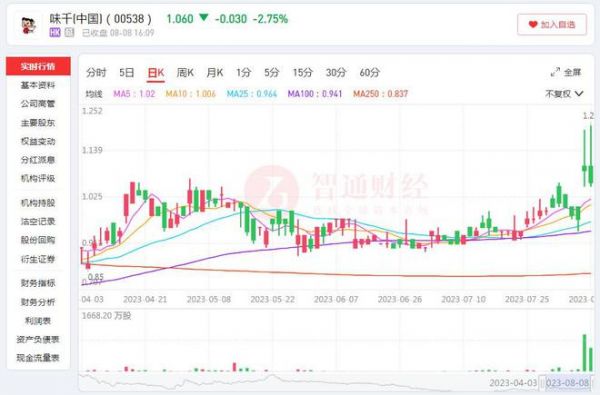The image size is (600, 395).
Task: Open the 现金流量表 sidebar link
Action: tap(38, 358)
